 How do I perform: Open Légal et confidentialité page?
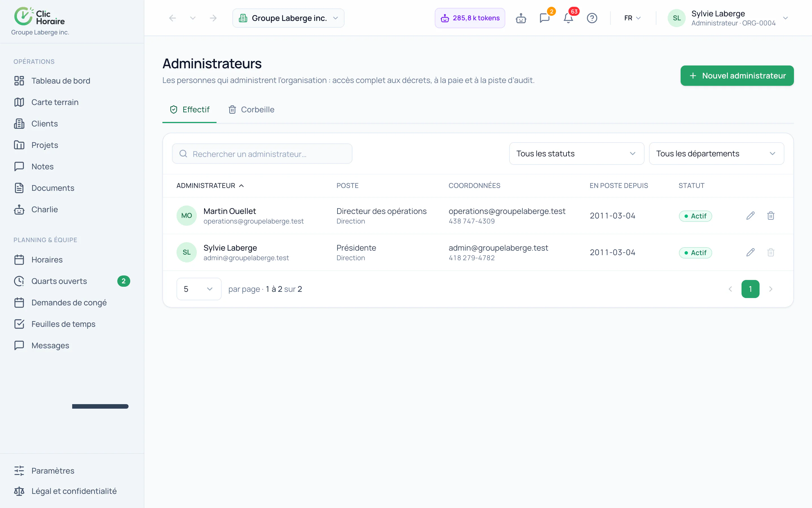(x=72, y=491)
